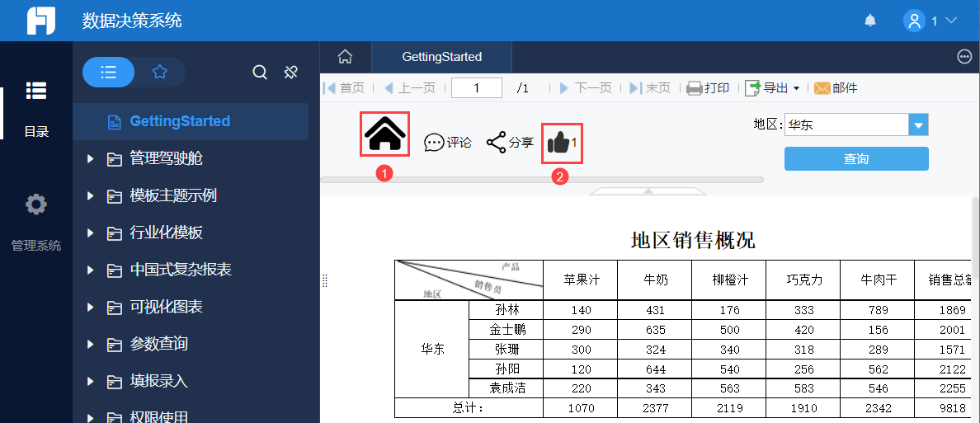Go to 末页 last page
Image resolution: width=980 pixels, height=423 pixels.
click(x=650, y=88)
